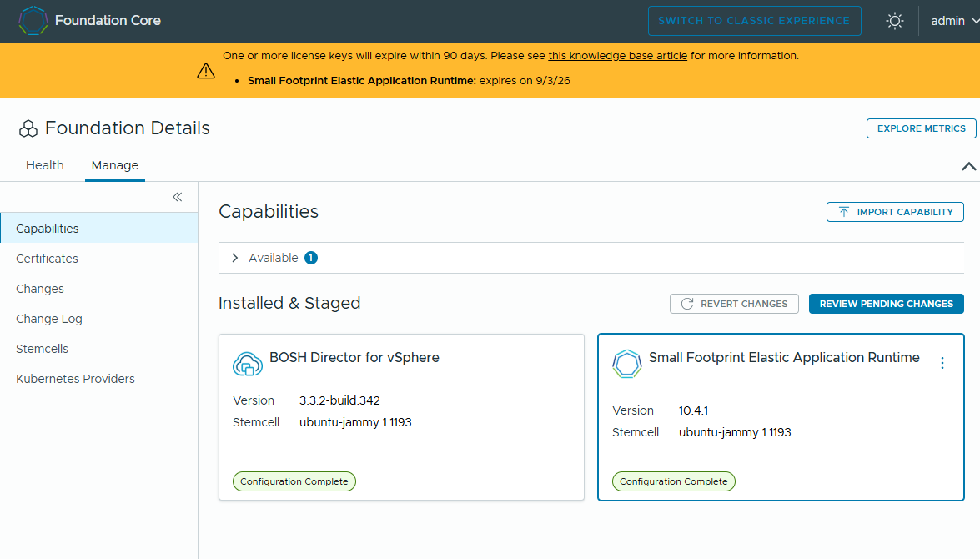Click the Foundation Core logo icon
Screen dimensions: 980x559
[33, 21]
